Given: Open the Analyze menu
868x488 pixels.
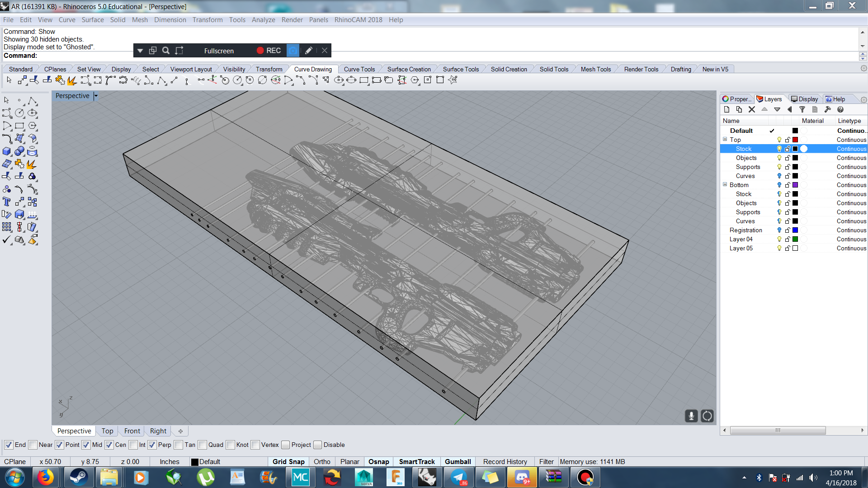Looking at the screenshot, I should [x=263, y=20].
